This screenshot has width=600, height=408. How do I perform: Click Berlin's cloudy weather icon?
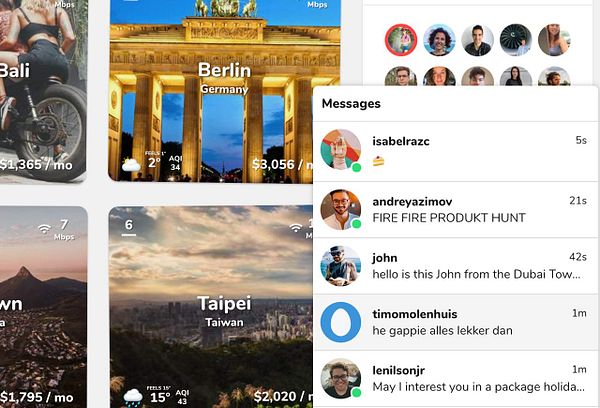tap(131, 165)
